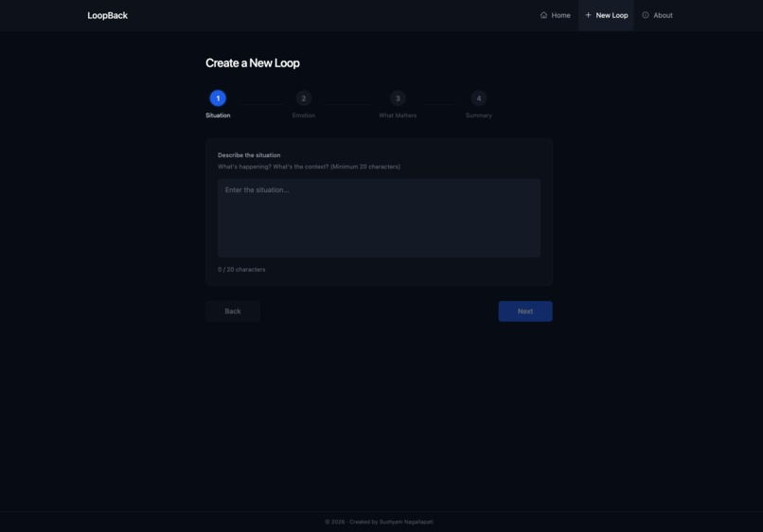Image resolution: width=763 pixels, height=532 pixels.
Task: Click the LoopBack logo
Action: [x=108, y=15]
